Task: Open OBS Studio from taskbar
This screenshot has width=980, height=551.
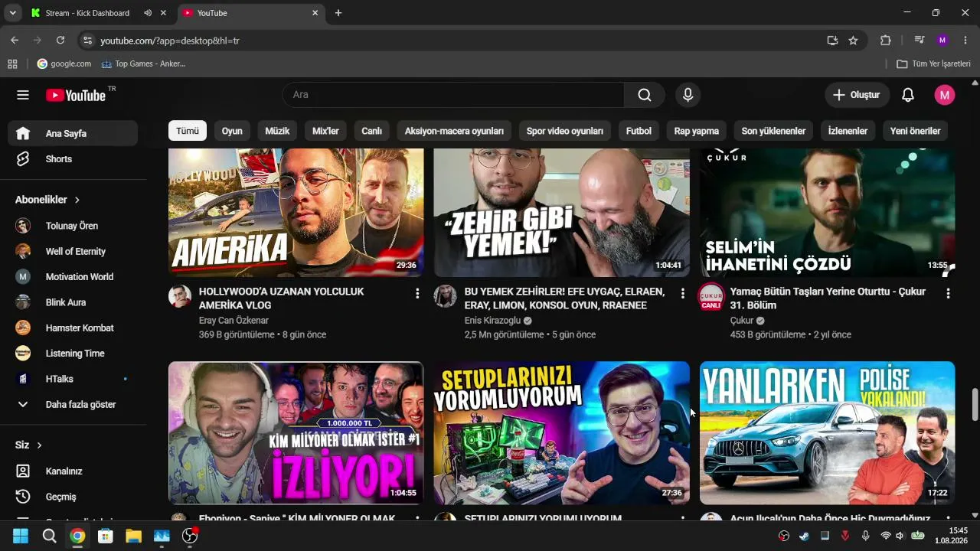Action: point(190,536)
